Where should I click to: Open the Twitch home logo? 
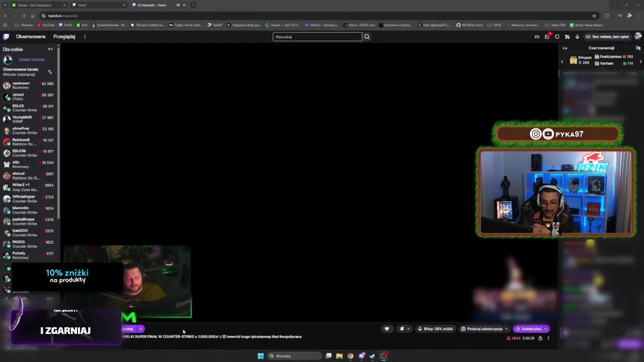tap(6, 37)
